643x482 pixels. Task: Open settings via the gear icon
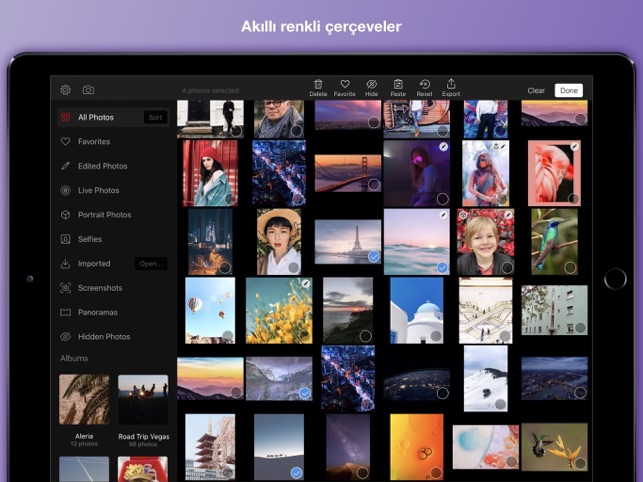pos(65,90)
